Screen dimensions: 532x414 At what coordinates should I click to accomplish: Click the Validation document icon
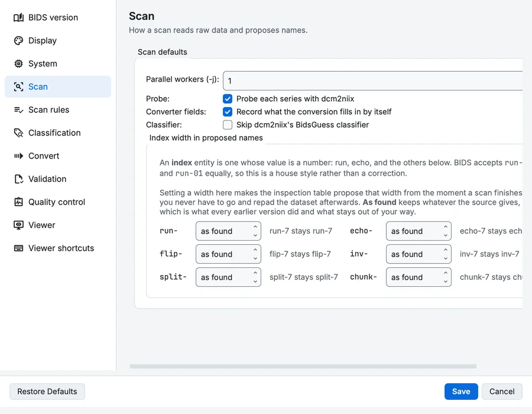[x=19, y=179]
